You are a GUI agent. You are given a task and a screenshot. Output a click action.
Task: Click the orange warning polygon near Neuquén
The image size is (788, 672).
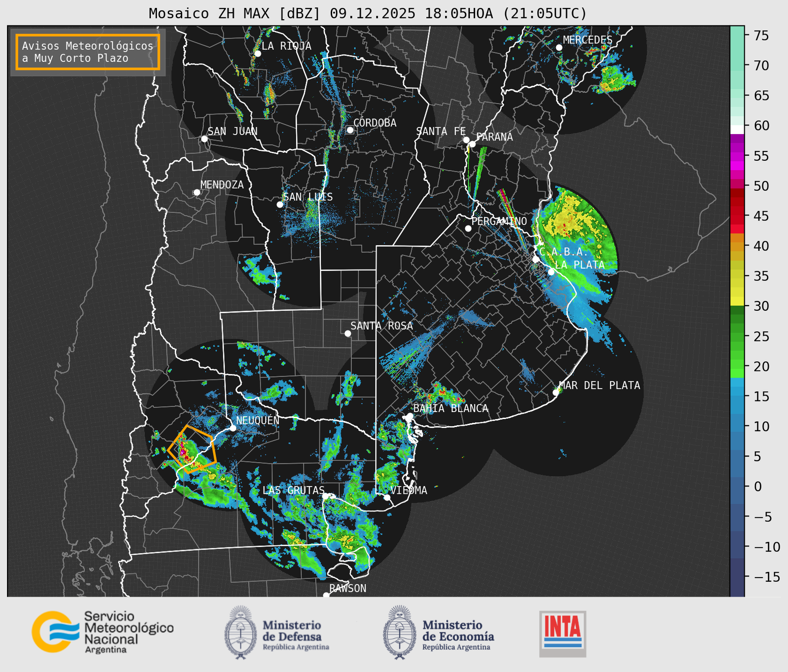pos(192,449)
